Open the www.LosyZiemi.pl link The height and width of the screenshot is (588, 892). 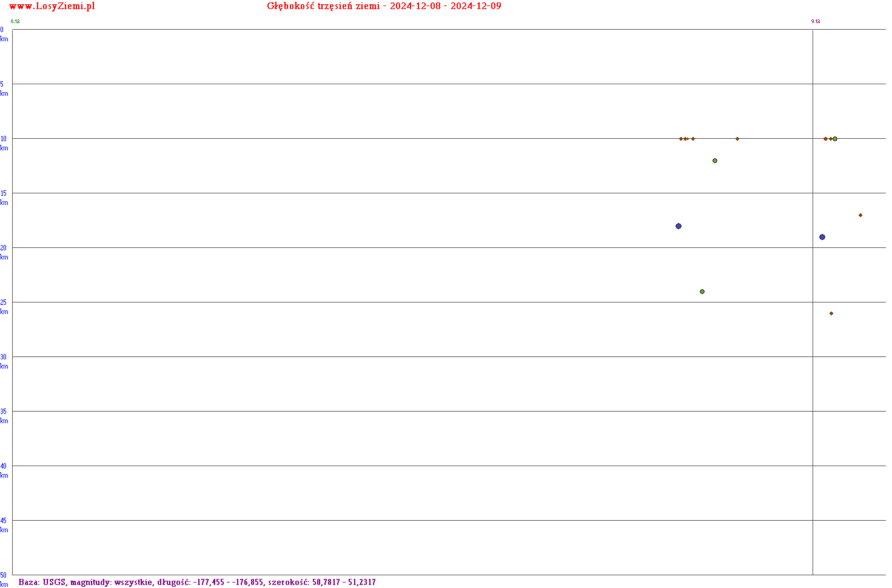(52, 7)
